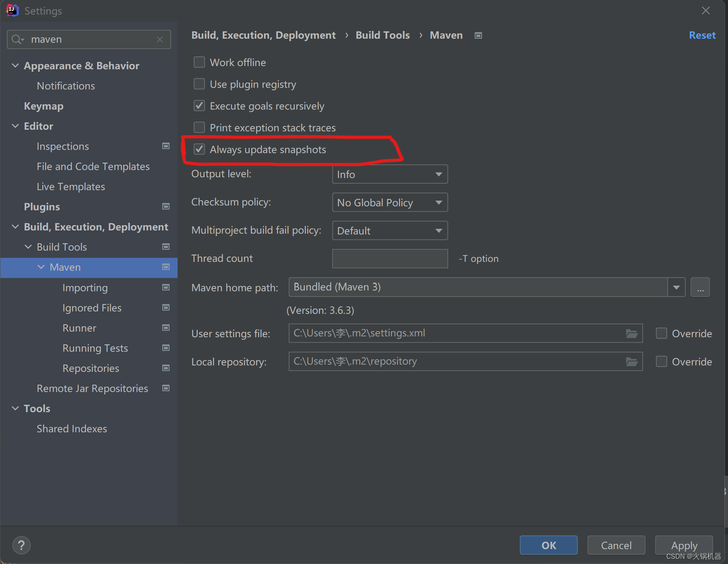728x564 pixels.
Task: Click Build Tools breadcrumb
Action: point(383,35)
